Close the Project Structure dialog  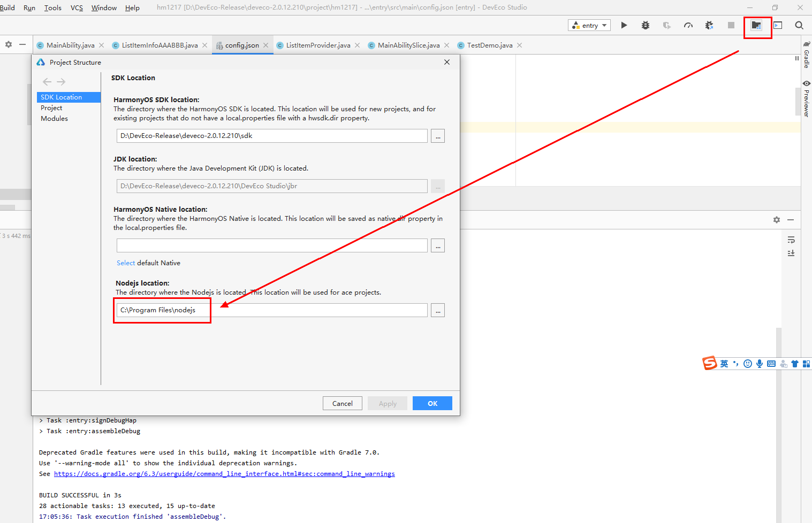point(447,62)
